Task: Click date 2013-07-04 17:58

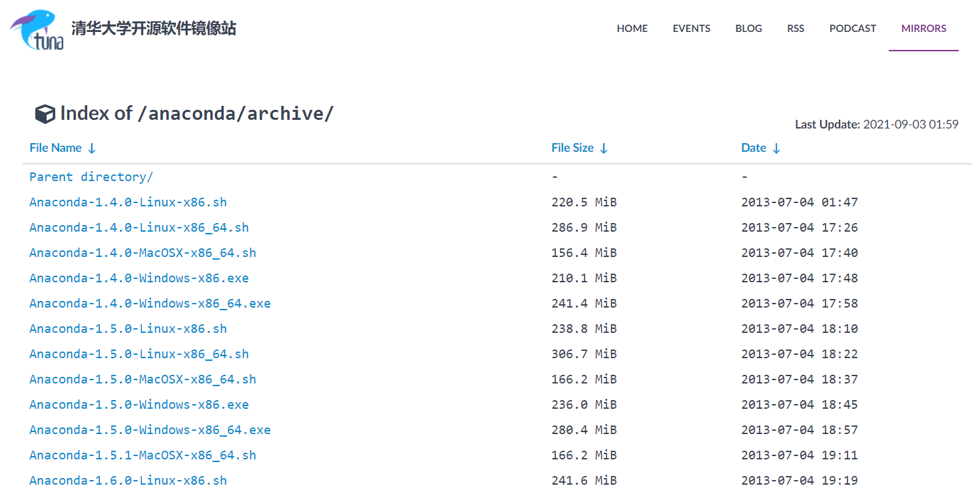Action: coord(800,303)
